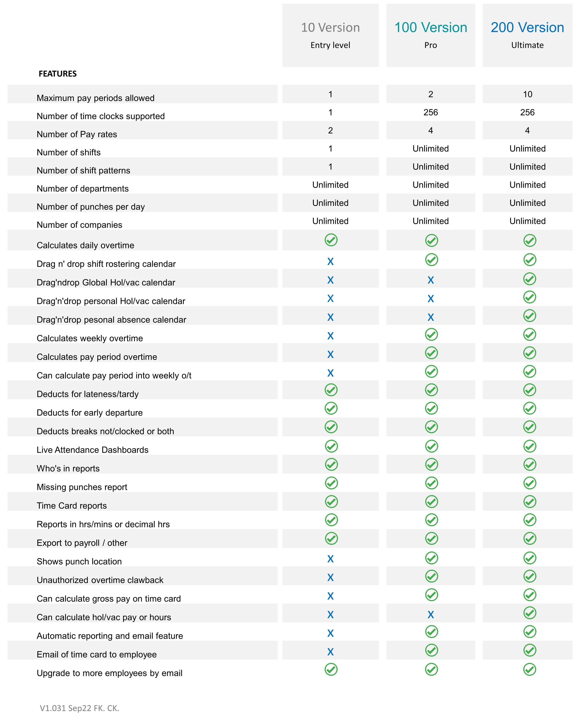Screen dimensions: 579x728
Task: Select the 10 Version Entry level header
Action: (x=330, y=35)
